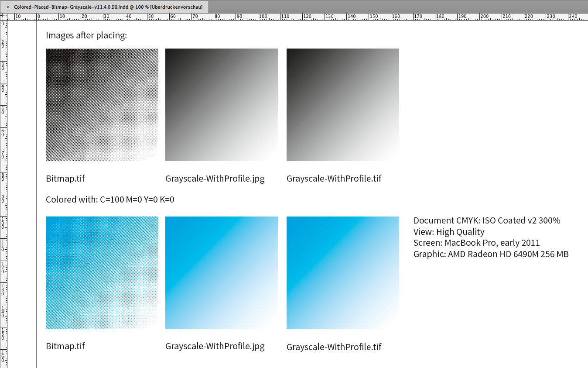Click 'Document CMYK: ISO Coated v2 300%' line

point(487,220)
